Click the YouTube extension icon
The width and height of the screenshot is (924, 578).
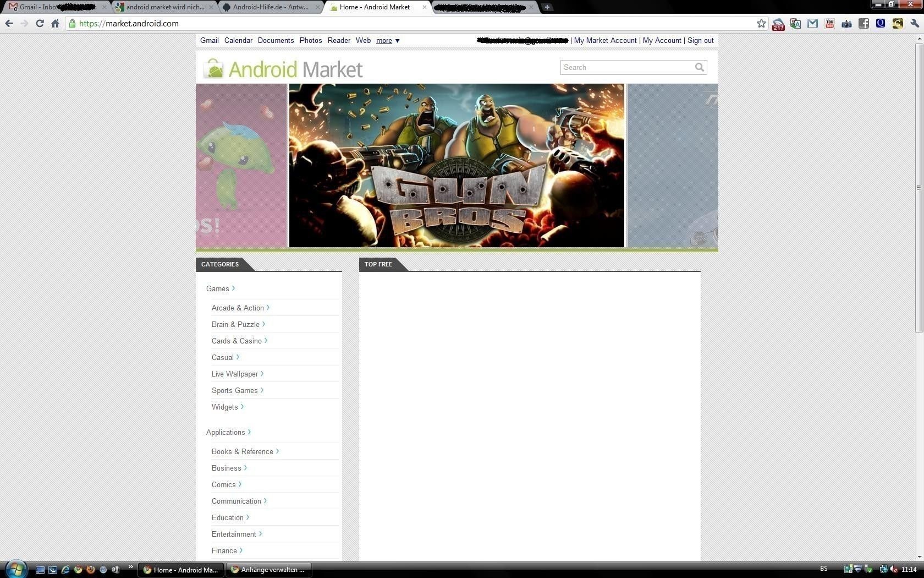829,23
